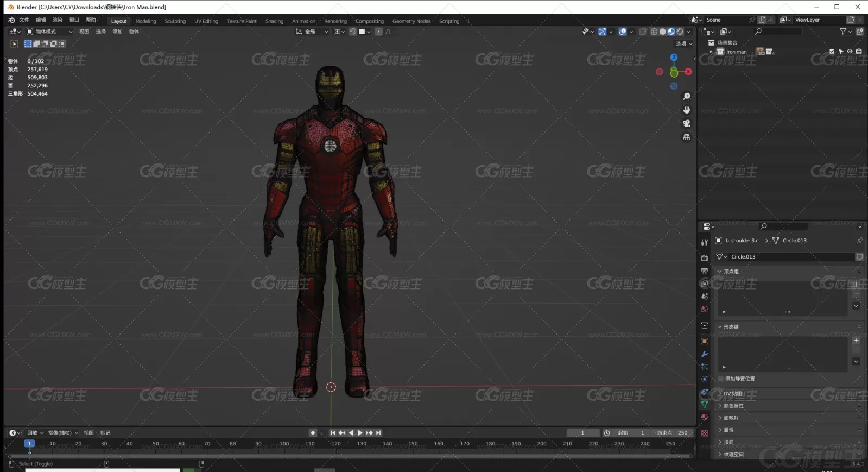Viewport: 868px width, 472px height.
Task: Click the 结束点 end frame field
Action: pos(672,433)
